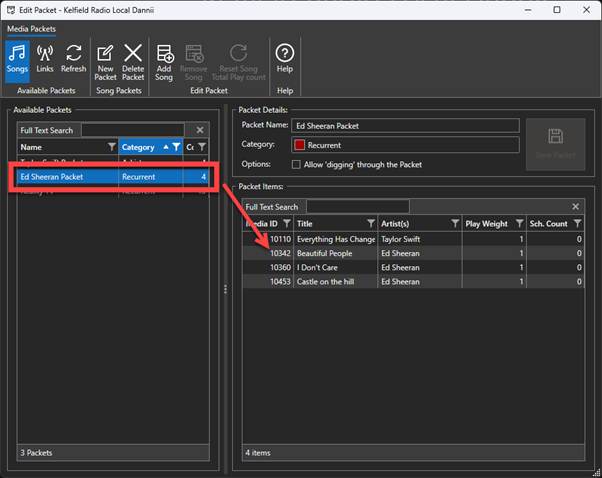Image resolution: width=602 pixels, height=478 pixels.
Task: Delete the selected packet
Action: pyautogui.click(x=133, y=63)
